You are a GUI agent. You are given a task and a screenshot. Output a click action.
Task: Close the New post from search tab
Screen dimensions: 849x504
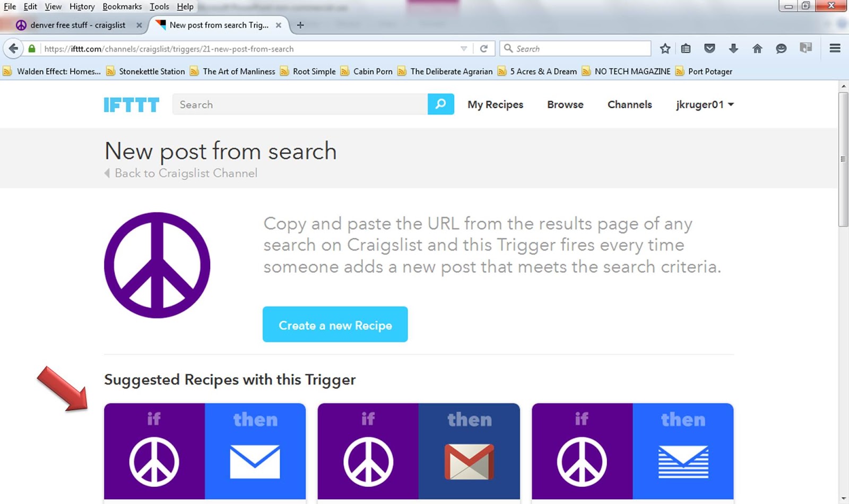tap(279, 25)
